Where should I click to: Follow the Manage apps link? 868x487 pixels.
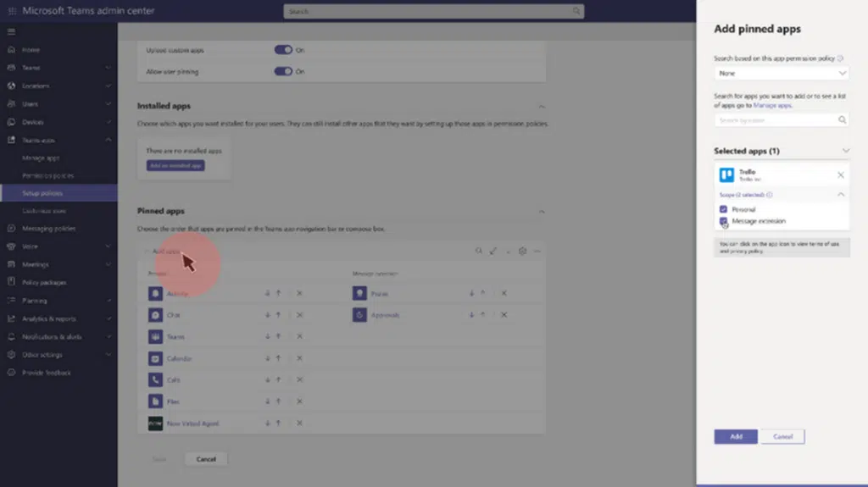pos(772,105)
